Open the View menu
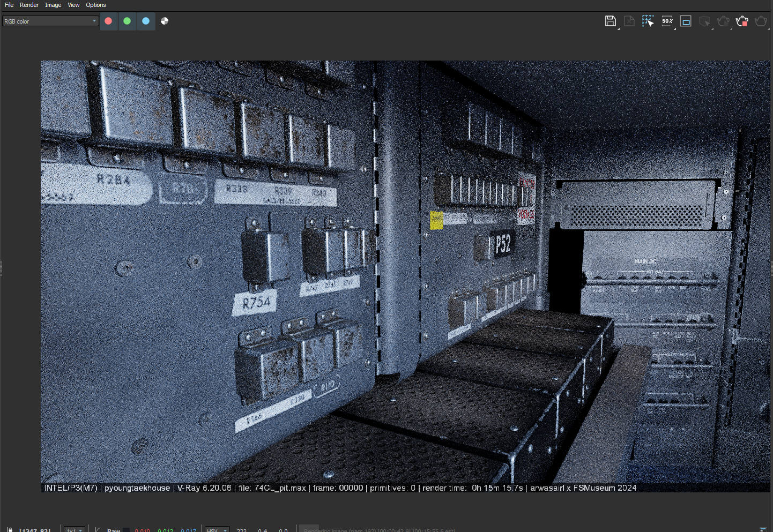 pyautogui.click(x=73, y=5)
